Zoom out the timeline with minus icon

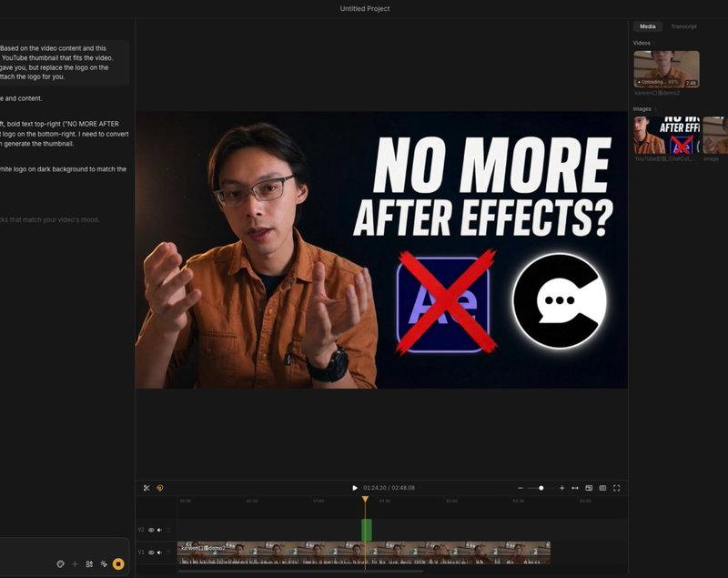click(521, 488)
